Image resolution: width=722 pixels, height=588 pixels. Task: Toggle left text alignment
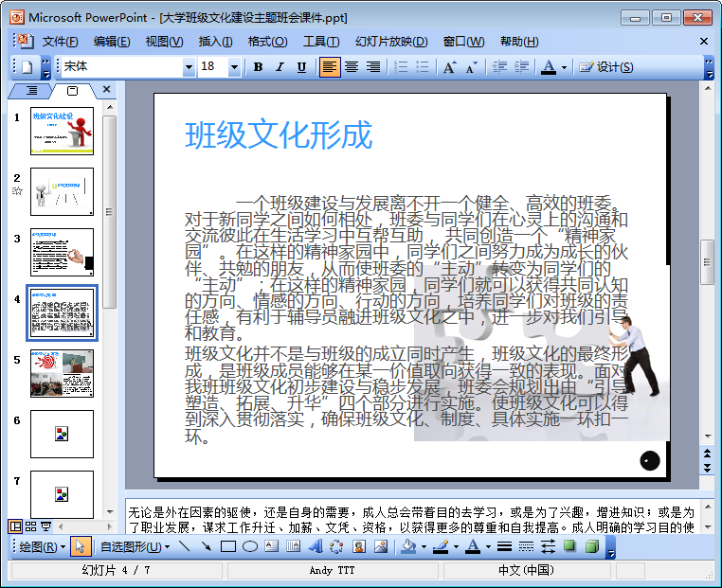coord(330,67)
